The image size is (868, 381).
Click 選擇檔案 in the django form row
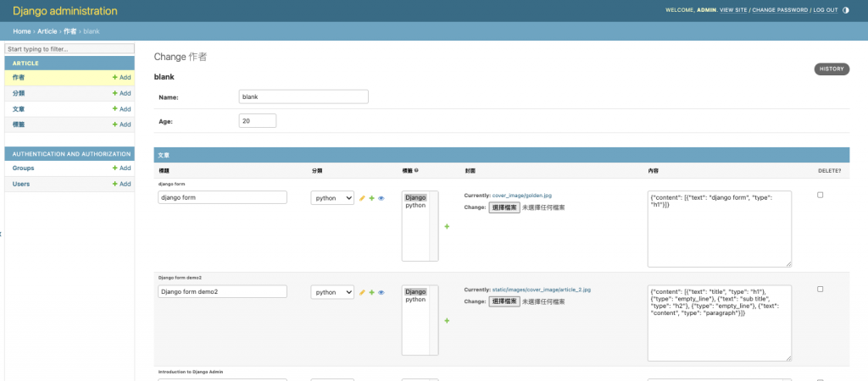(x=504, y=207)
